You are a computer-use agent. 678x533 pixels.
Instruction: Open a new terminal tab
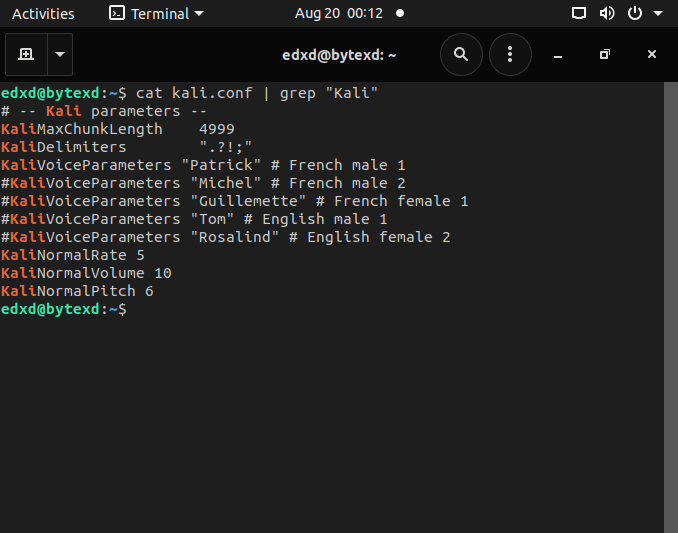pos(26,54)
